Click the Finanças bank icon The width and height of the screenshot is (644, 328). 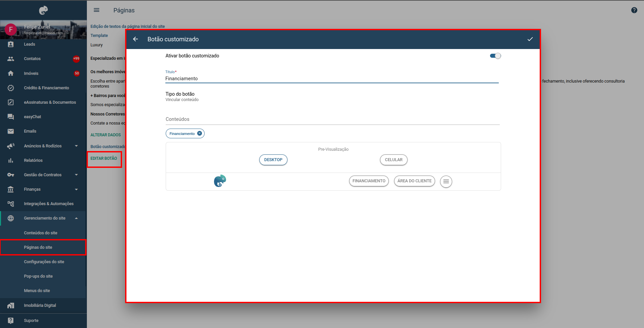click(11, 189)
